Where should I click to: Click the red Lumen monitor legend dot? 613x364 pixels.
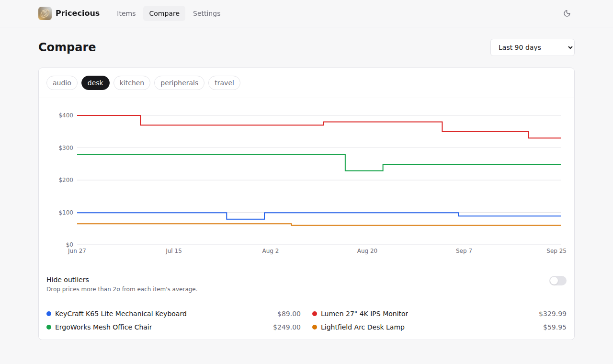point(315,314)
